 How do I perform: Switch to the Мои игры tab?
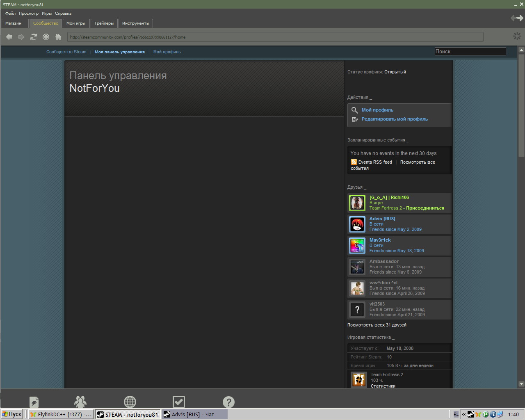point(76,23)
